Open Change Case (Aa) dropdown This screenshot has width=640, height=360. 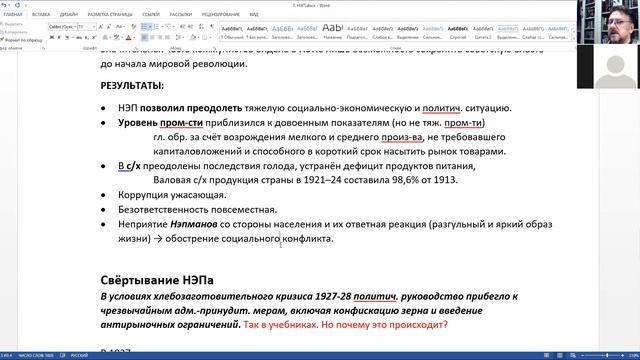(120, 27)
